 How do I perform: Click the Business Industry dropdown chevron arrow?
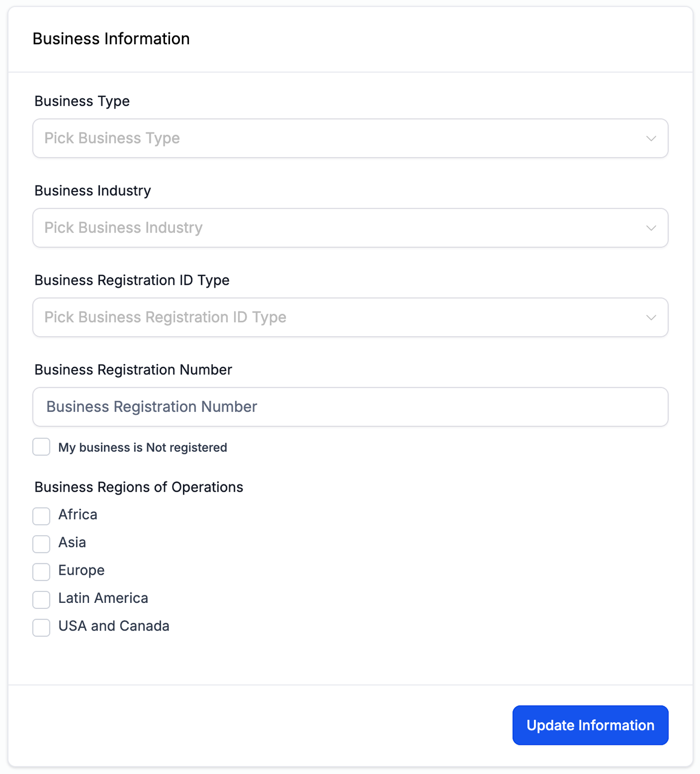[650, 228]
